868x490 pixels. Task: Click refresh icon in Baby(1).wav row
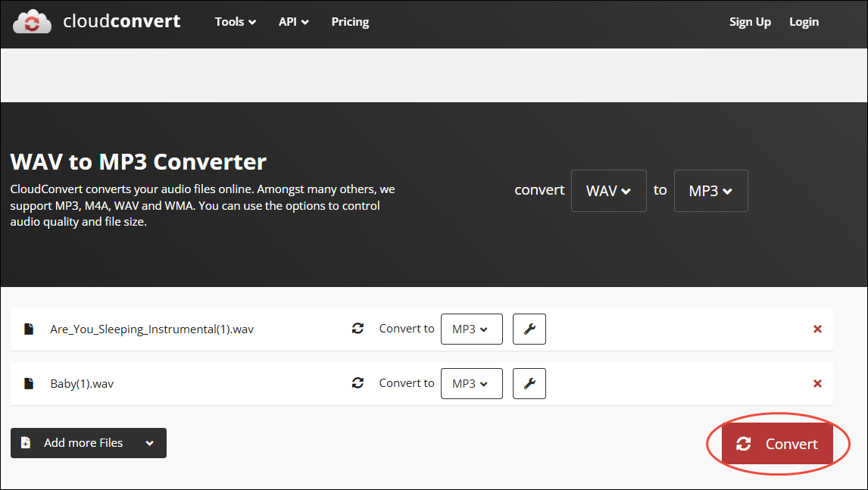[358, 382]
